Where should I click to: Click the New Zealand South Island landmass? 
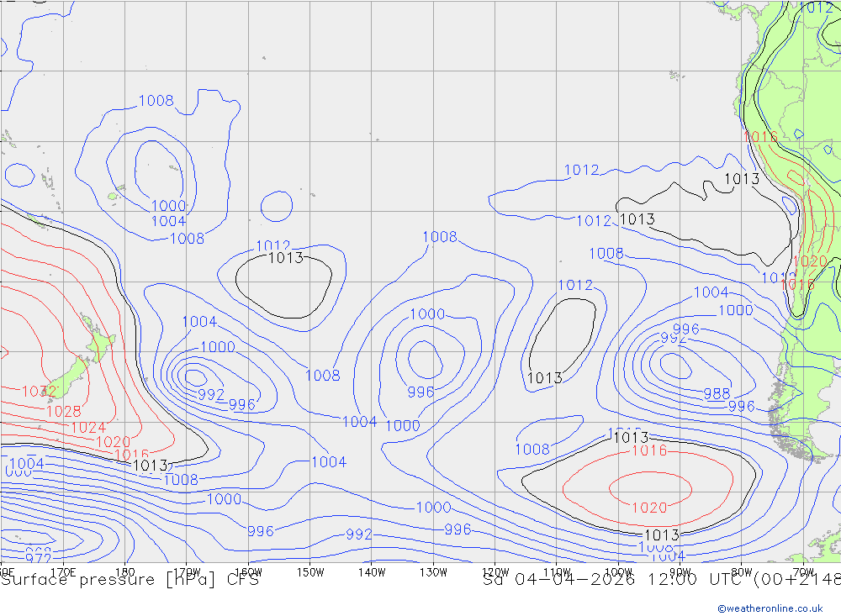[68, 378]
